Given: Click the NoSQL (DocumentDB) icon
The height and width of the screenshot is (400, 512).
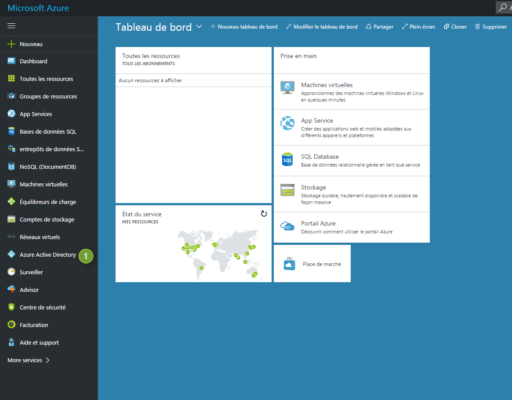Looking at the screenshot, I should [11, 166].
